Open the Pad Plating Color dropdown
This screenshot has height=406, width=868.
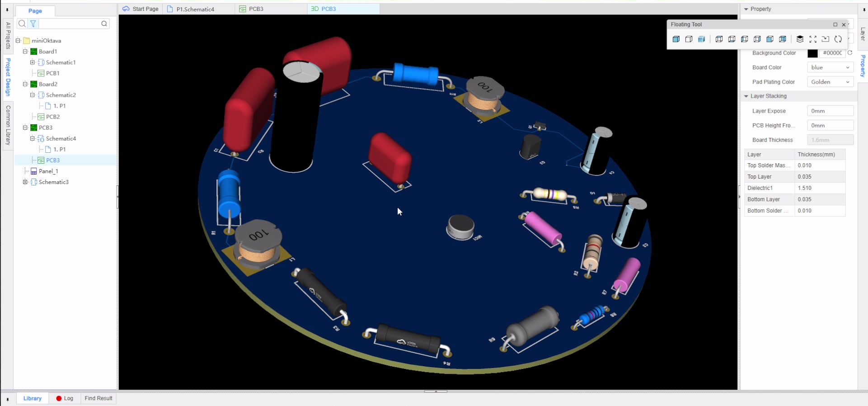tap(830, 82)
